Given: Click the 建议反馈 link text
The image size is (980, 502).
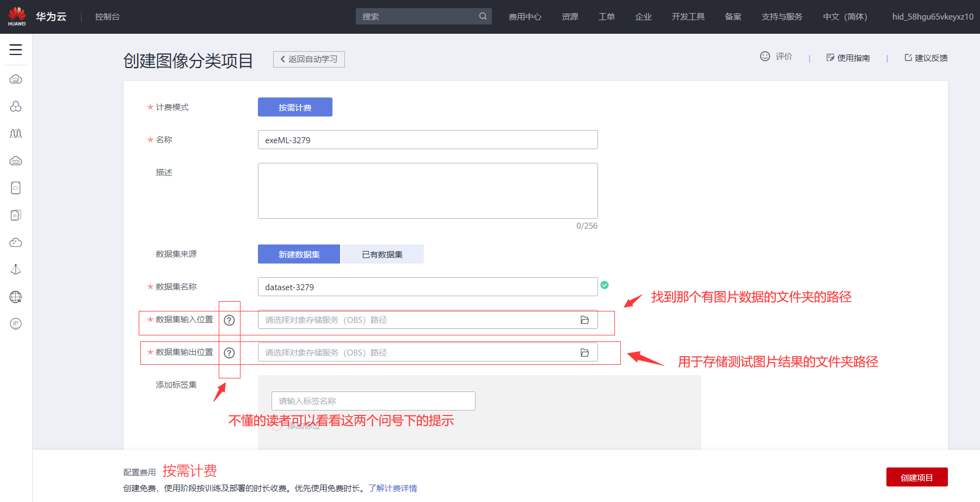Looking at the screenshot, I should tap(931, 58).
